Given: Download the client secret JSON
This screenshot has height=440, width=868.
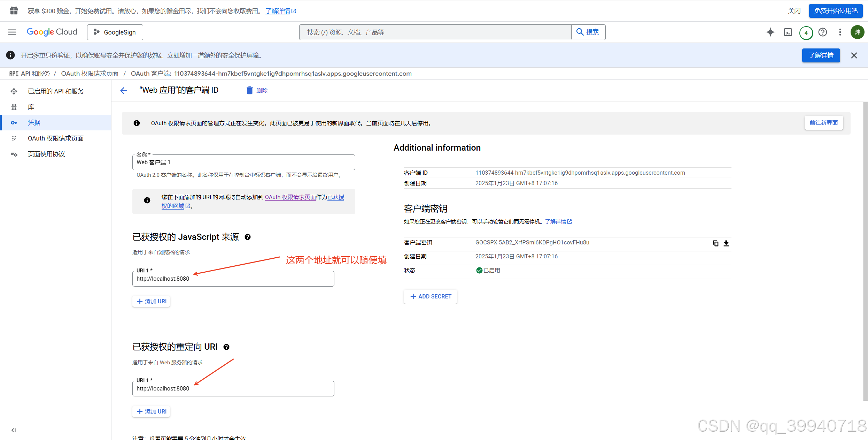Looking at the screenshot, I should pos(726,243).
